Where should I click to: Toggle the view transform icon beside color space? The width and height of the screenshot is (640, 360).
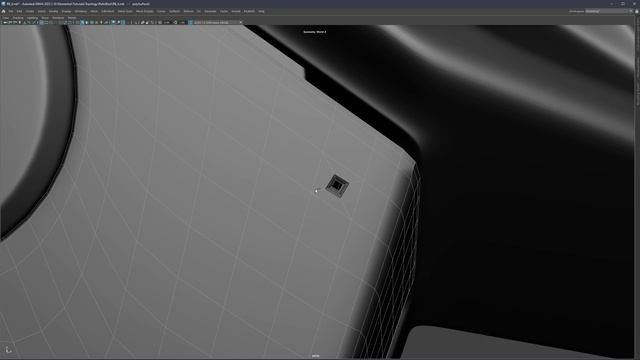190,22
